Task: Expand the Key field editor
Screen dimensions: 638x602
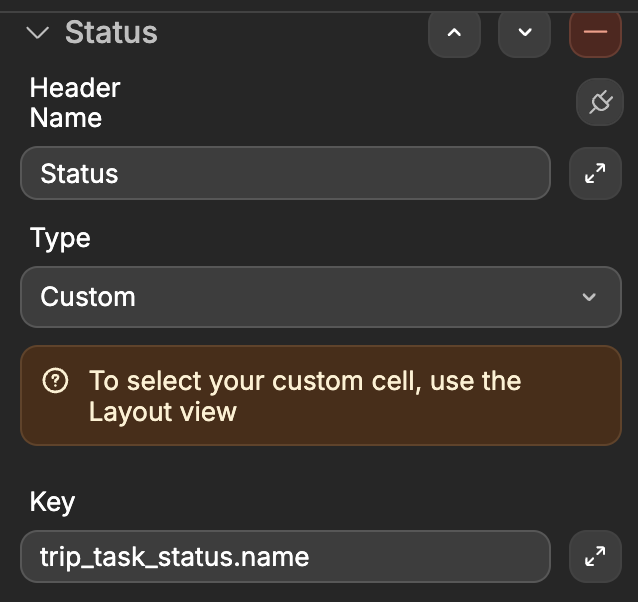Action: click(595, 557)
